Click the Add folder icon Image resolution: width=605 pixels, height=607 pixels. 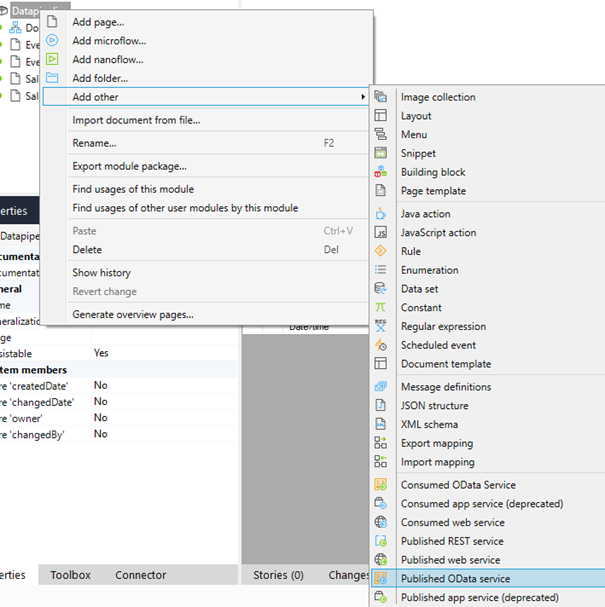pyautogui.click(x=52, y=78)
